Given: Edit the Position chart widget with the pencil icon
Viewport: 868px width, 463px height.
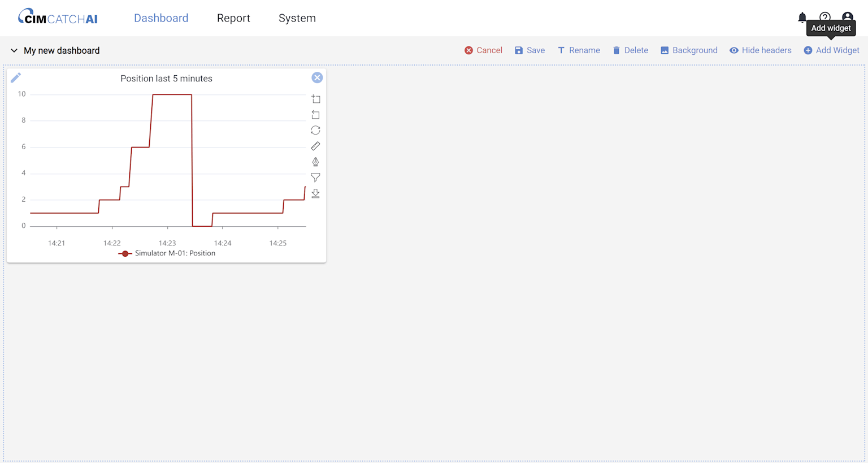Looking at the screenshot, I should point(16,77).
